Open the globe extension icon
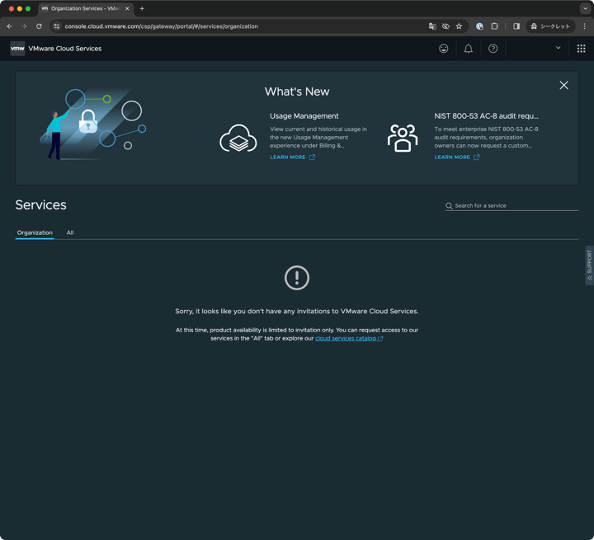Image resolution: width=594 pixels, height=540 pixels. pyautogui.click(x=479, y=26)
